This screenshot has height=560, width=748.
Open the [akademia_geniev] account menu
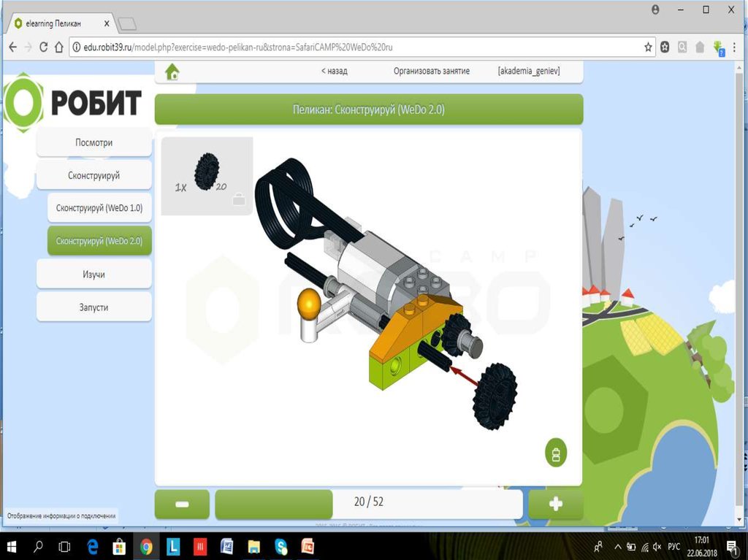528,72
